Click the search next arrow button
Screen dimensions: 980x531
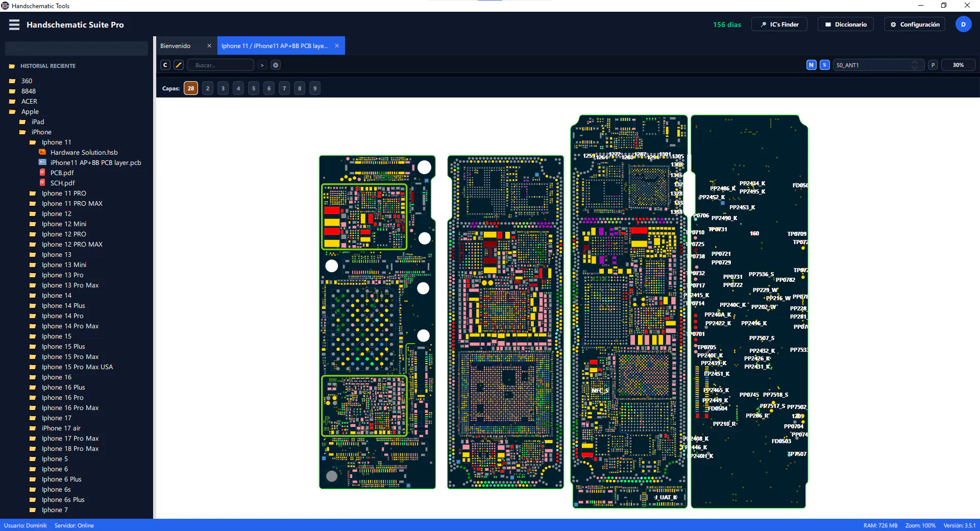262,65
